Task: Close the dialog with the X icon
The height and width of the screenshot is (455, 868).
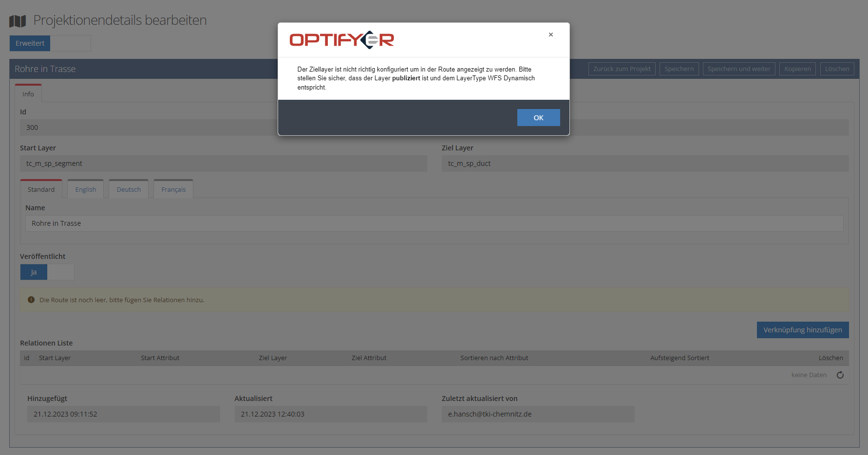Action: (x=550, y=35)
